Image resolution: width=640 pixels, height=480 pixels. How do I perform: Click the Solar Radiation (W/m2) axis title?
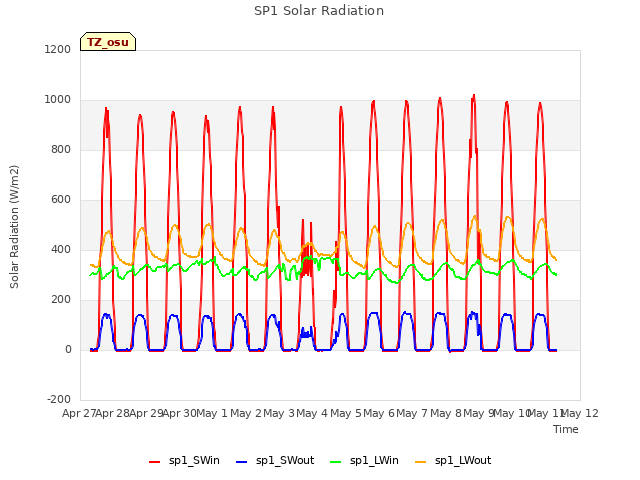coord(14,227)
